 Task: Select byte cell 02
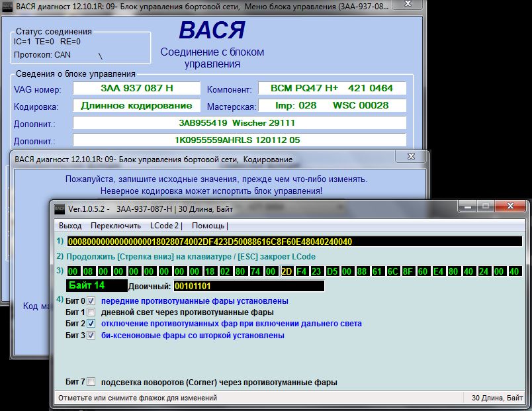225,271
